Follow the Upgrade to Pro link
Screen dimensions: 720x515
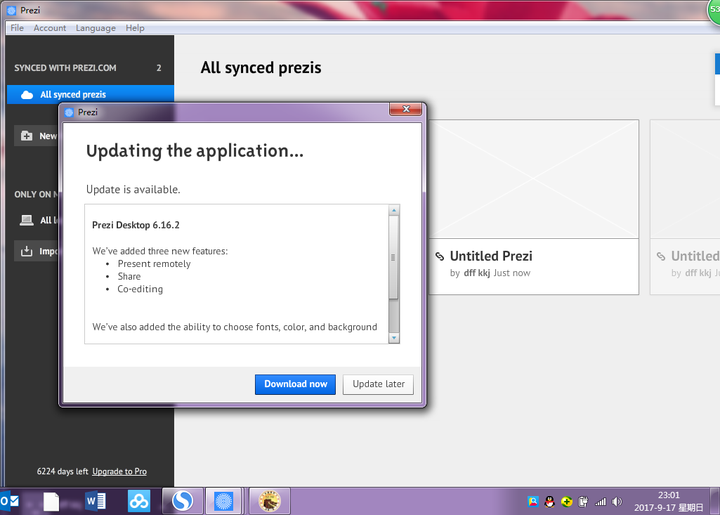(x=119, y=471)
